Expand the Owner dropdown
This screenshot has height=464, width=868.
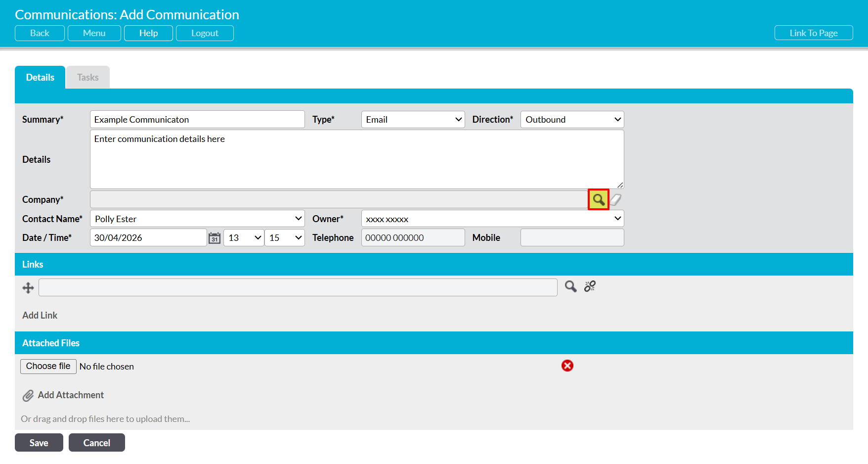(x=492, y=219)
